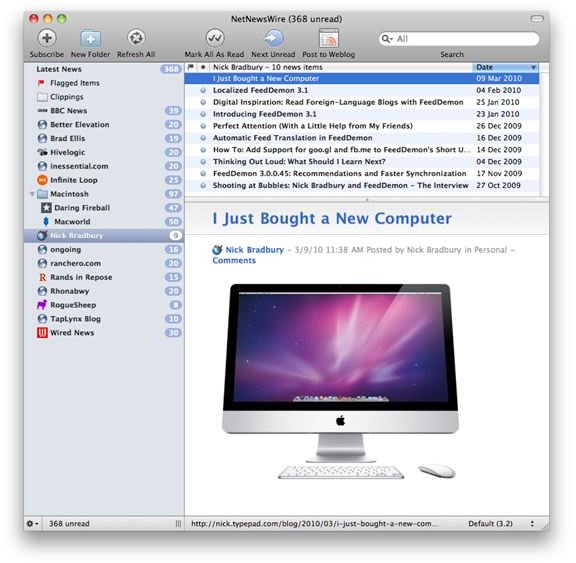Screen dimensions: 576x563
Task: Mark All As Read using the checkmark icon
Action: 215,38
